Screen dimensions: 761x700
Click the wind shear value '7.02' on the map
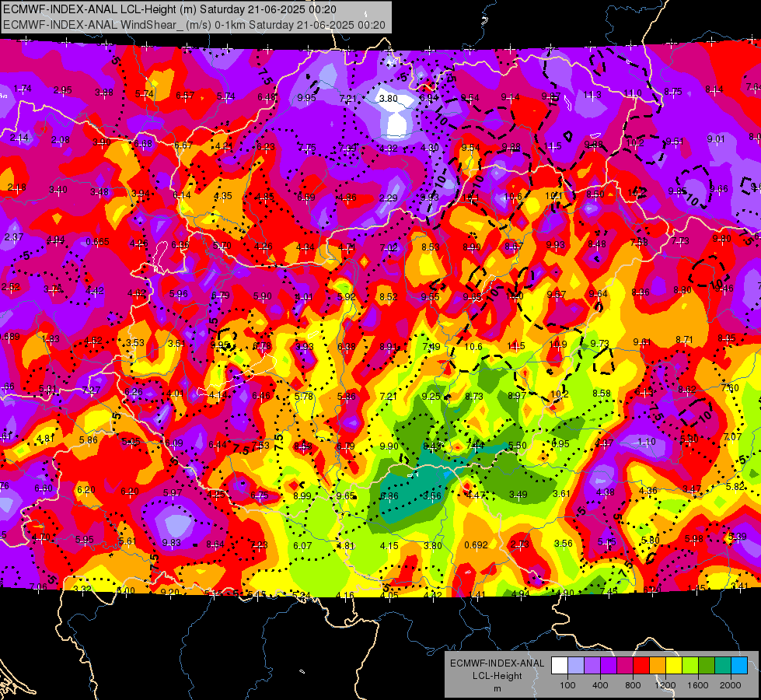coord(389,248)
